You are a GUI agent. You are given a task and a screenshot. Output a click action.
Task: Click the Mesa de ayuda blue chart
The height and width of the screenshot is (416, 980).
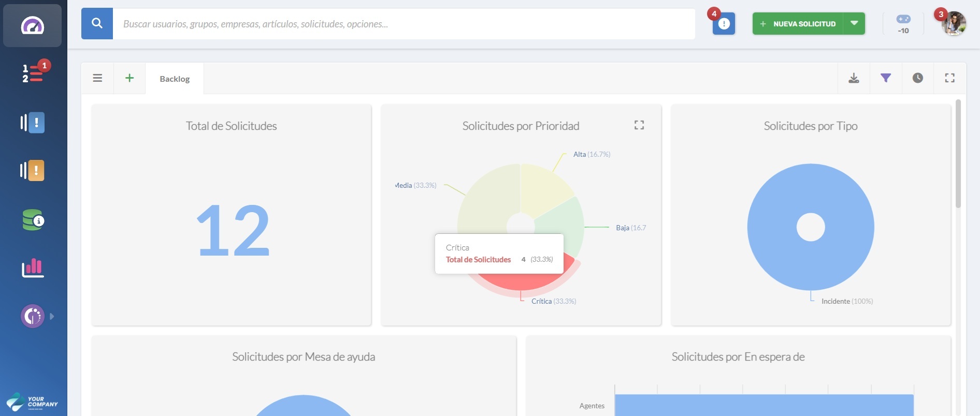(x=304, y=406)
